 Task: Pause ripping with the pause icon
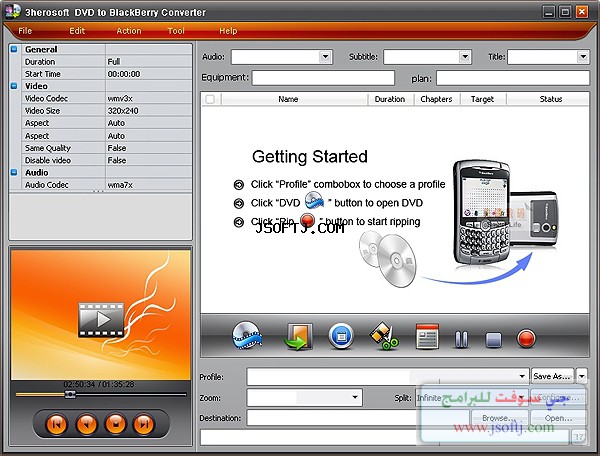pyautogui.click(x=461, y=339)
